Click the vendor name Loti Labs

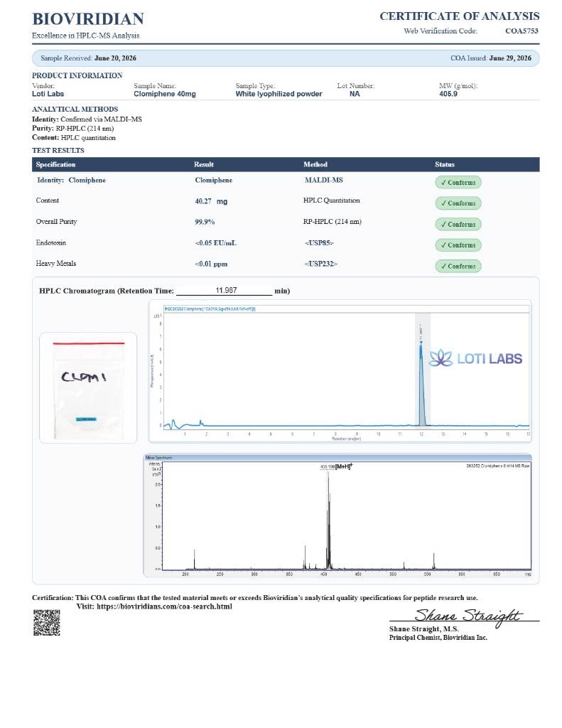click(48, 94)
